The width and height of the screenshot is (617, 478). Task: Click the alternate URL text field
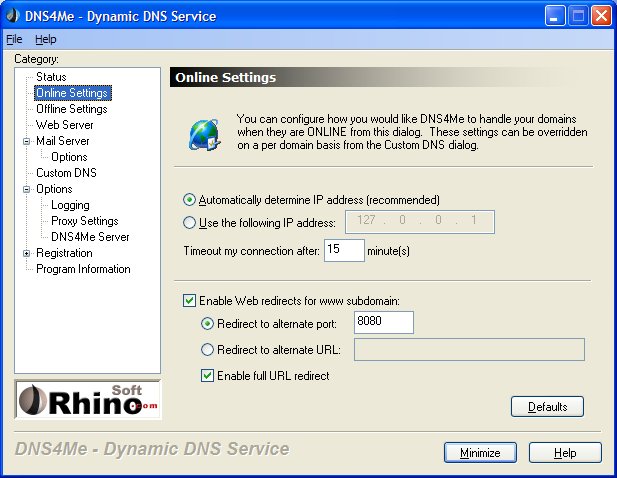click(x=469, y=349)
